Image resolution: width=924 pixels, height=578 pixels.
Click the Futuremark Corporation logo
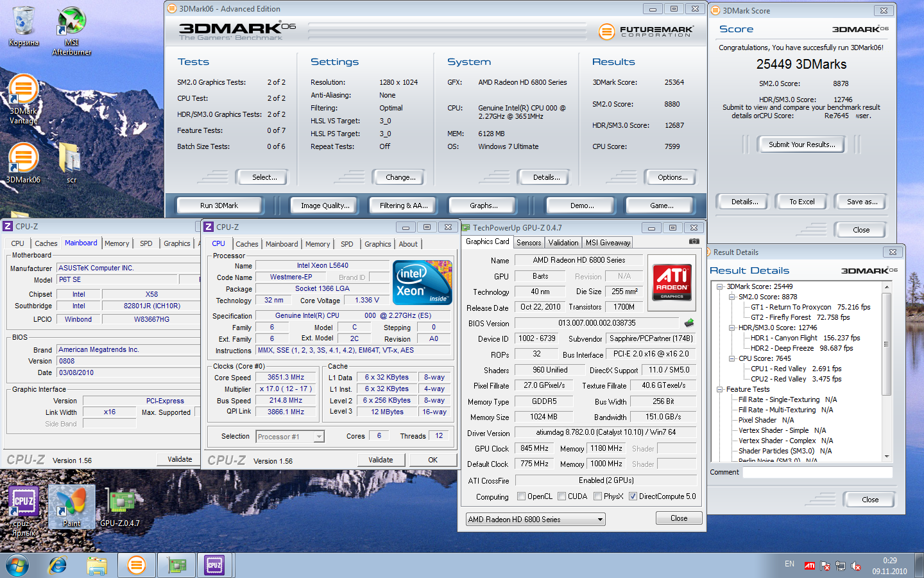[x=646, y=31]
